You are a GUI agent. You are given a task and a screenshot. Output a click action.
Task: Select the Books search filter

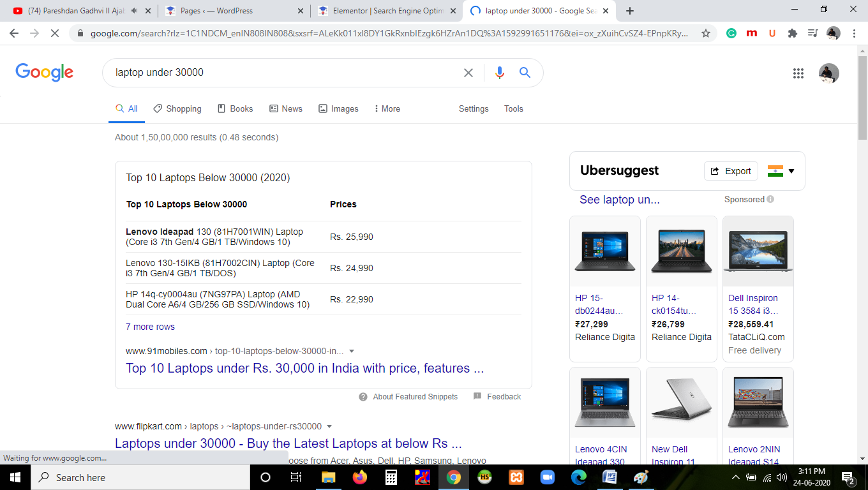coord(236,108)
